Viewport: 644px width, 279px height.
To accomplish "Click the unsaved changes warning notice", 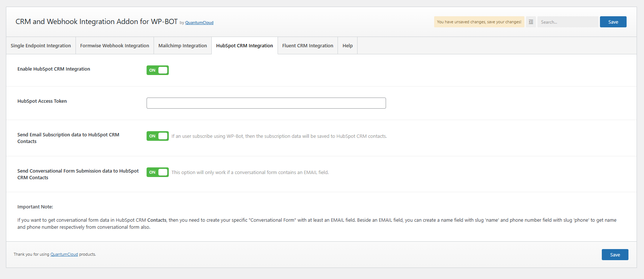I will click(479, 22).
